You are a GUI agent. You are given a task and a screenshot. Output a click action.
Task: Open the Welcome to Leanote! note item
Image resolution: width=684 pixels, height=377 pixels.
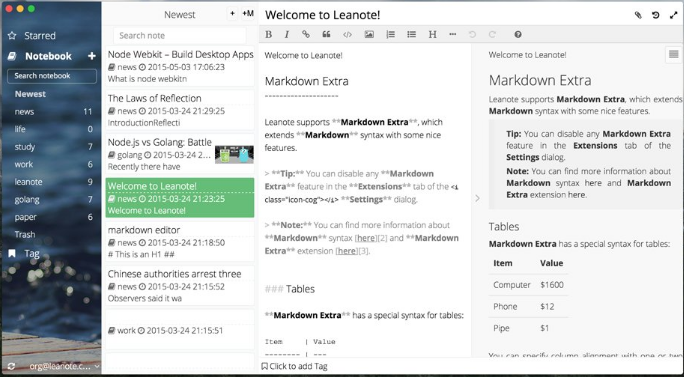[180, 198]
